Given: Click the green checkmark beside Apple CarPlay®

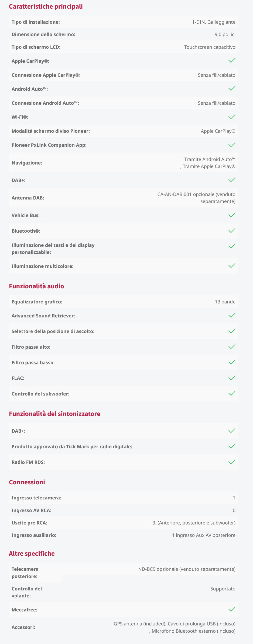Looking at the screenshot, I should [x=232, y=61].
